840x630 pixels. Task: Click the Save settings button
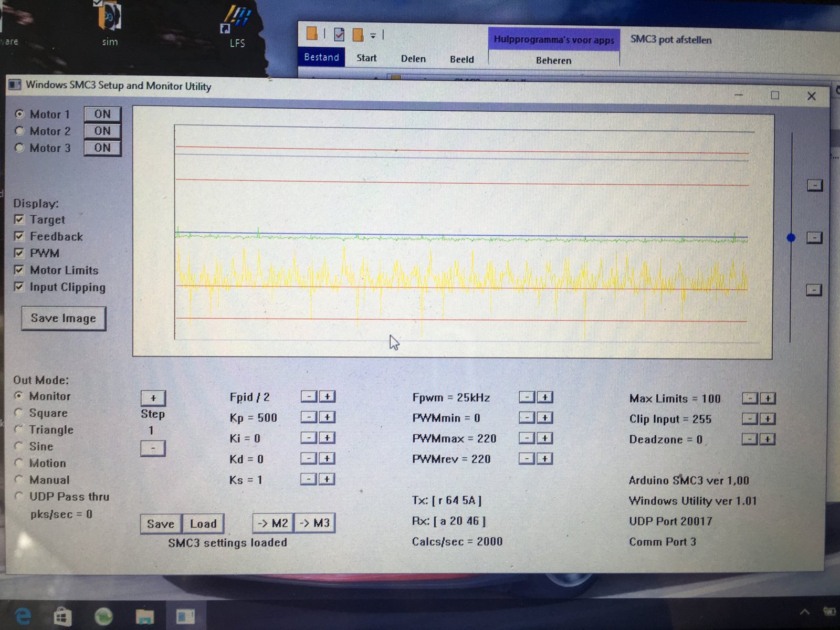(161, 523)
